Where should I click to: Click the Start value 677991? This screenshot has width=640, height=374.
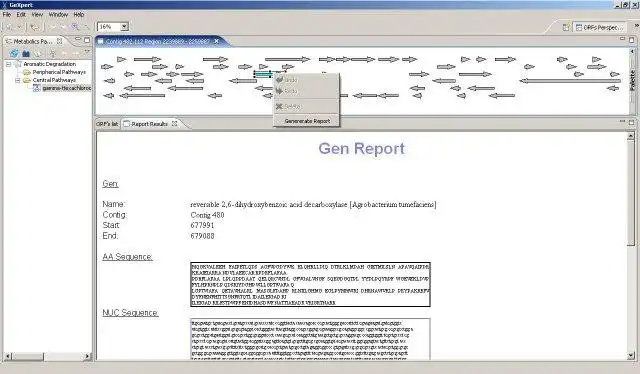click(x=202, y=225)
